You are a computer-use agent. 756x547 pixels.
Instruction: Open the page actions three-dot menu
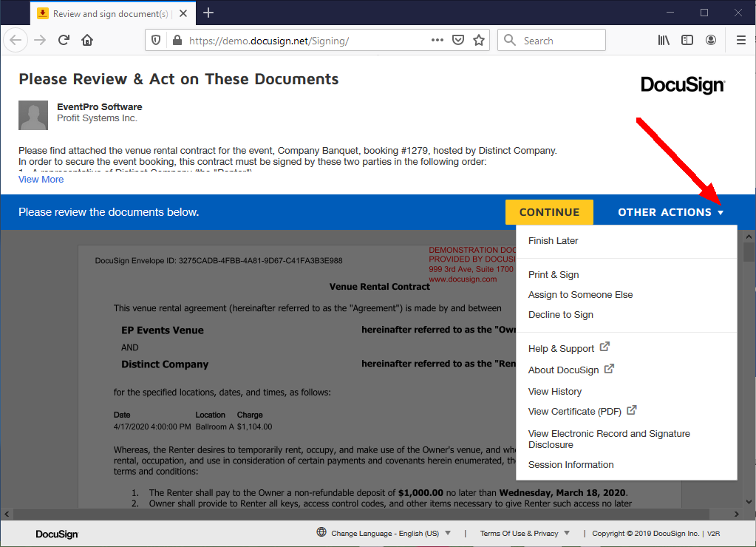tap(437, 40)
